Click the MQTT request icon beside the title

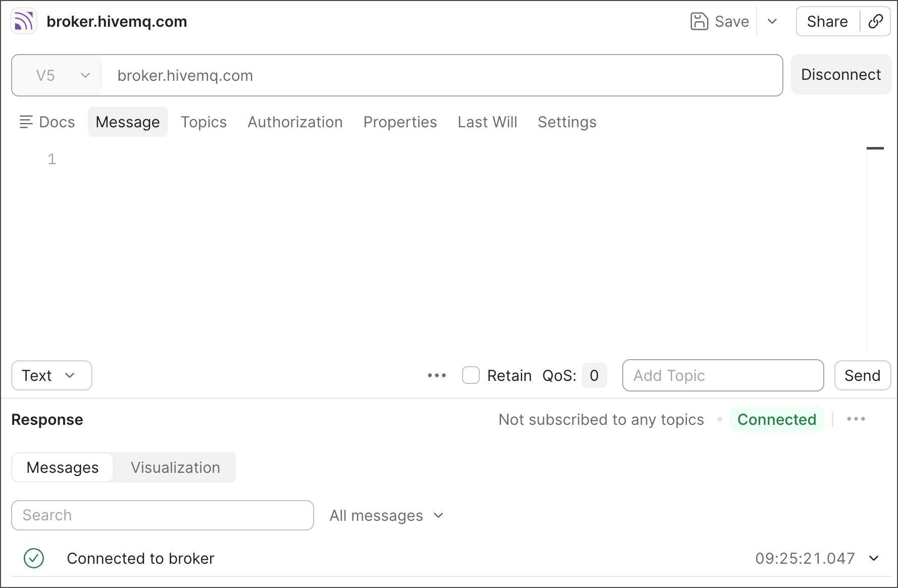(x=24, y=21)
